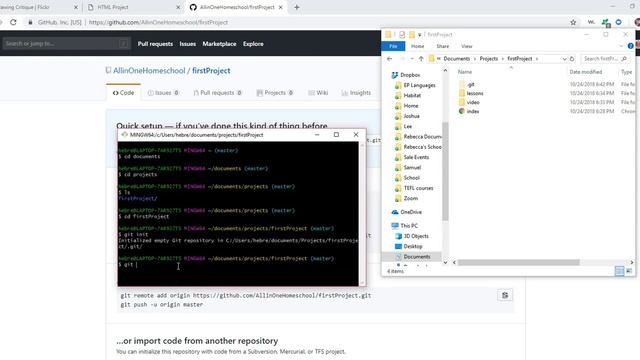Viewport: 640px width, 360px height.
Task: Click the Search firstProject field
Action: click(x=605, y=59)
